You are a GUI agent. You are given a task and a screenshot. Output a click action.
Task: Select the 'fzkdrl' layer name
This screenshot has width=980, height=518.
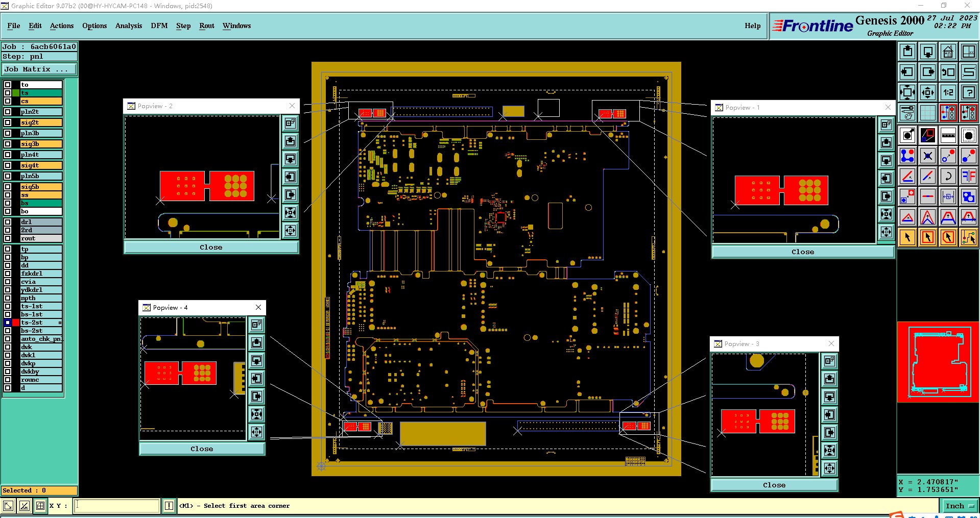[41, 274]
